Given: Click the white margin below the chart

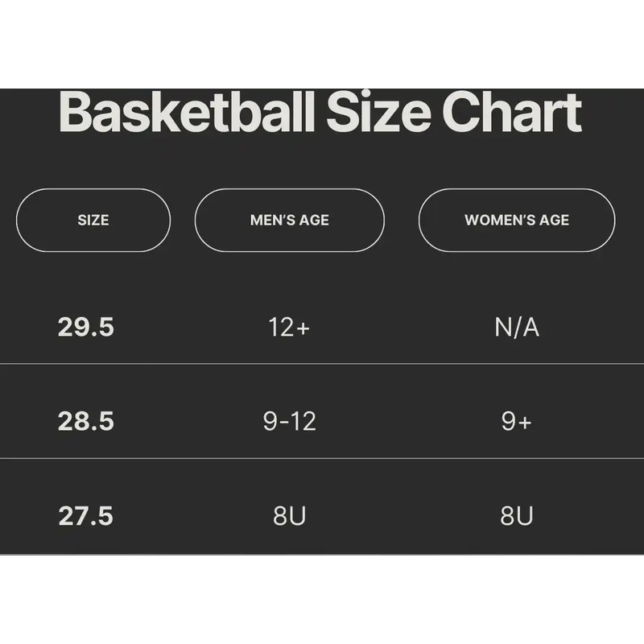Looking at the screenshot, I should click(322, 600).
